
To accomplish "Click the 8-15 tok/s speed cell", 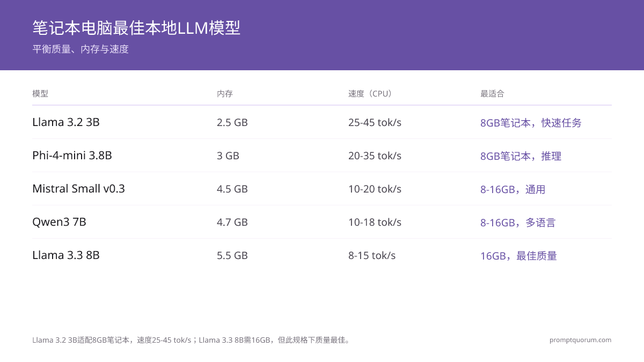I will tap(372, 255).
